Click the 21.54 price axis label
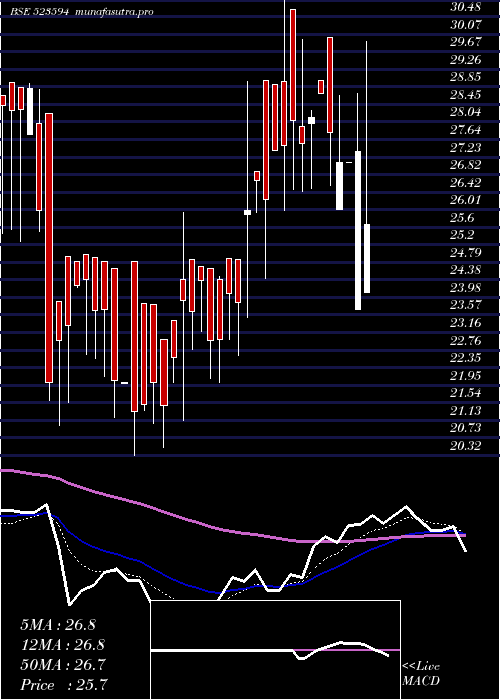The height and width of the screenshot is (700, 500). click(x=465, y=393)
